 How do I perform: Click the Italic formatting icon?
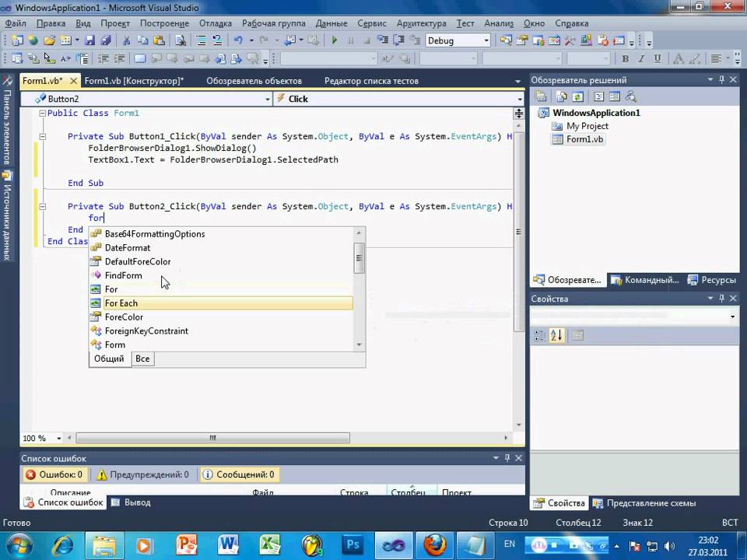click(x=641, y=58)
